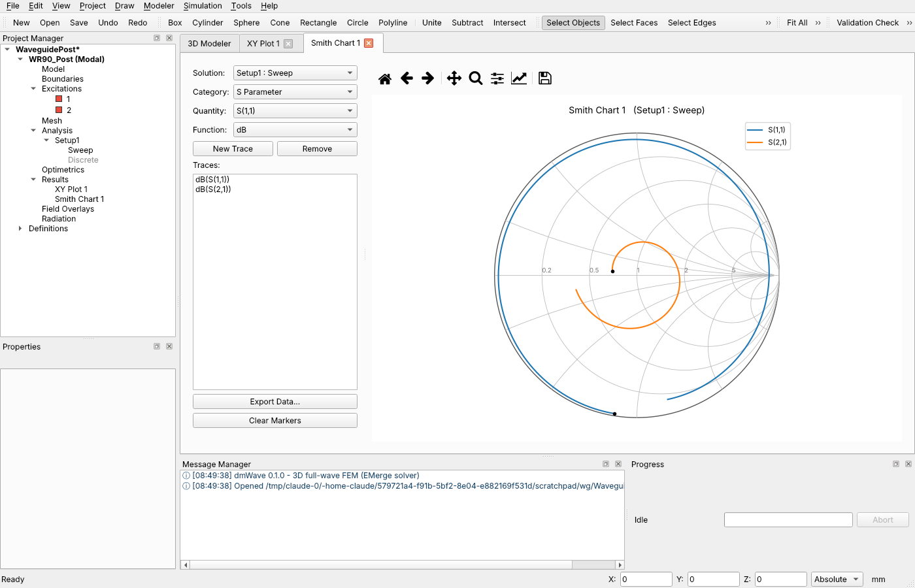915x588 pixels.
Task: Expand the Definitions tree node
Action: point(20,229)
